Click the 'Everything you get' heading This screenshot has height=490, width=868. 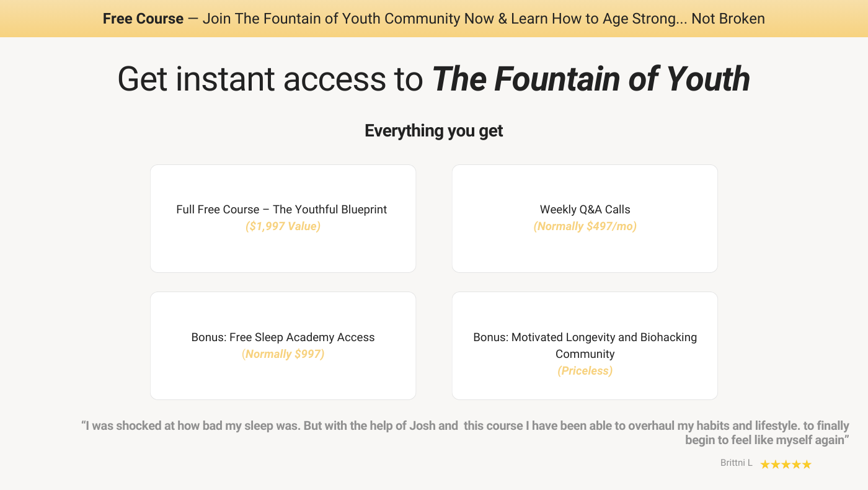(x=434, y=131)
